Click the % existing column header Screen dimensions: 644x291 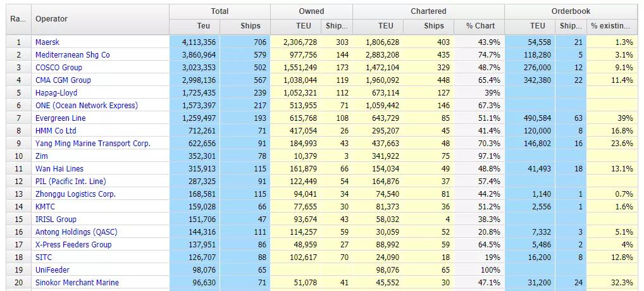click(610, 26)
